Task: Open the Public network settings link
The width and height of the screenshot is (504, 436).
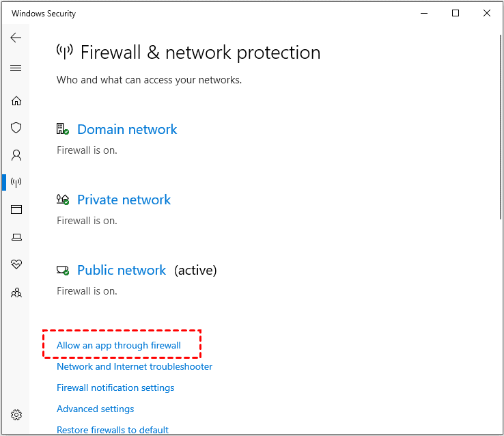Action: [x=122, y=271]
